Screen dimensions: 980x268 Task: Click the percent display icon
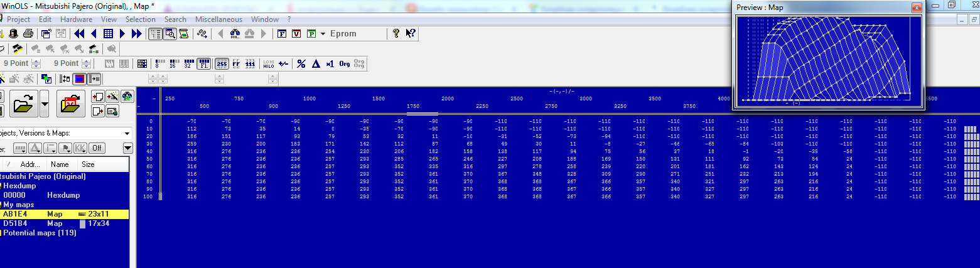pos(301,63)
